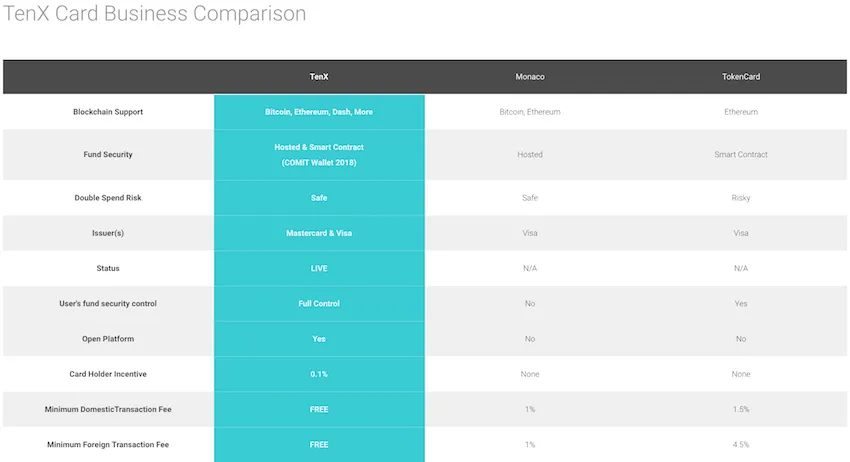Screen dimensions: 850x462
Task: Select TokenCard 'No' Open Platform cell
Action: point(740,339)
